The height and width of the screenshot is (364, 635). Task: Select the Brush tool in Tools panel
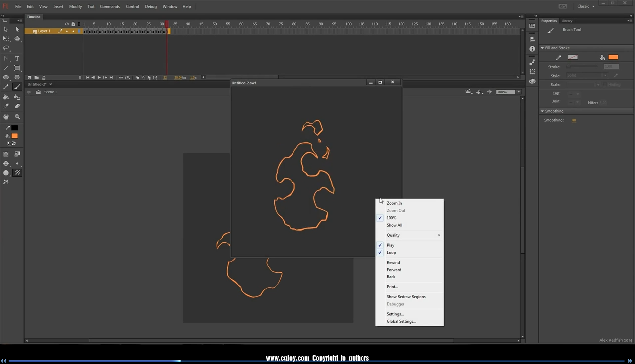point(17,87)
